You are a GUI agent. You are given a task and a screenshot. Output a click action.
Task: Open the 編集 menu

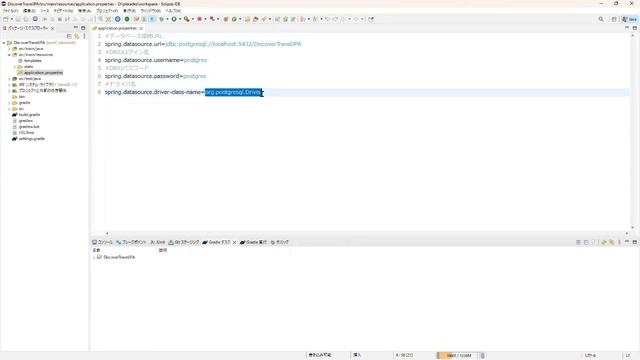[x=29, y=11]
